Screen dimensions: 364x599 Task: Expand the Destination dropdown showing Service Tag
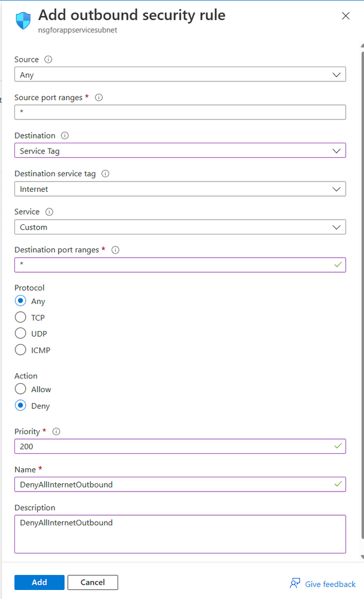click(180, 151)
